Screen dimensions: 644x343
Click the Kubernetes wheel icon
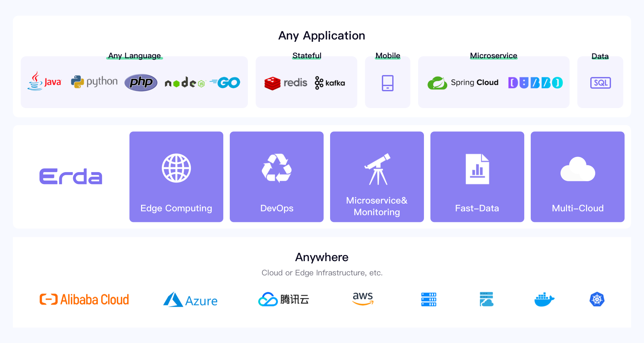(x=597, y=299)
